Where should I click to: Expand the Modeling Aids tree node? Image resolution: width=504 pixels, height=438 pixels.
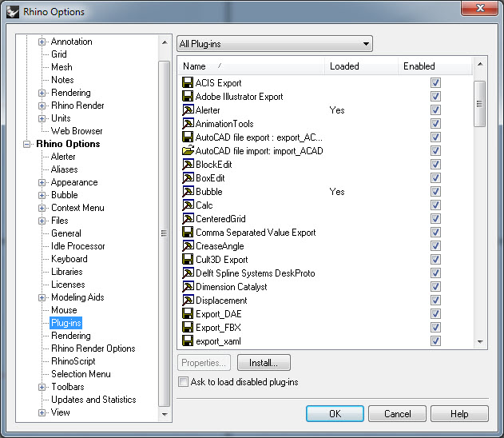tap(42, 297)
